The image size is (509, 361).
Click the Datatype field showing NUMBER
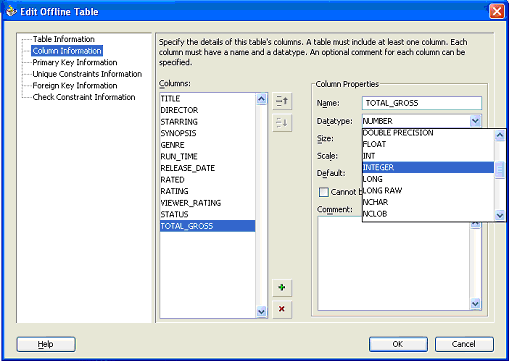pos(416,121)
